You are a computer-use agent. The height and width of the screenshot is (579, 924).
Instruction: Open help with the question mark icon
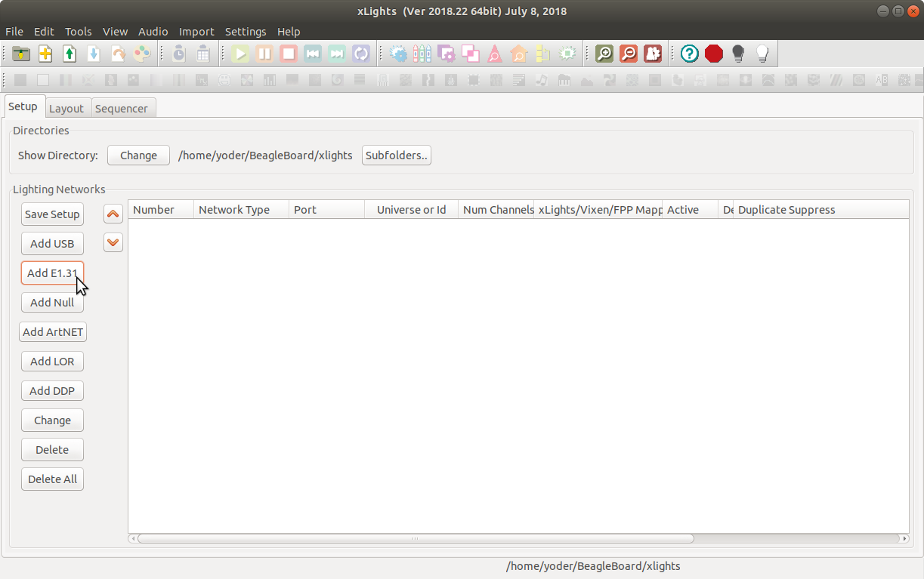689,54
